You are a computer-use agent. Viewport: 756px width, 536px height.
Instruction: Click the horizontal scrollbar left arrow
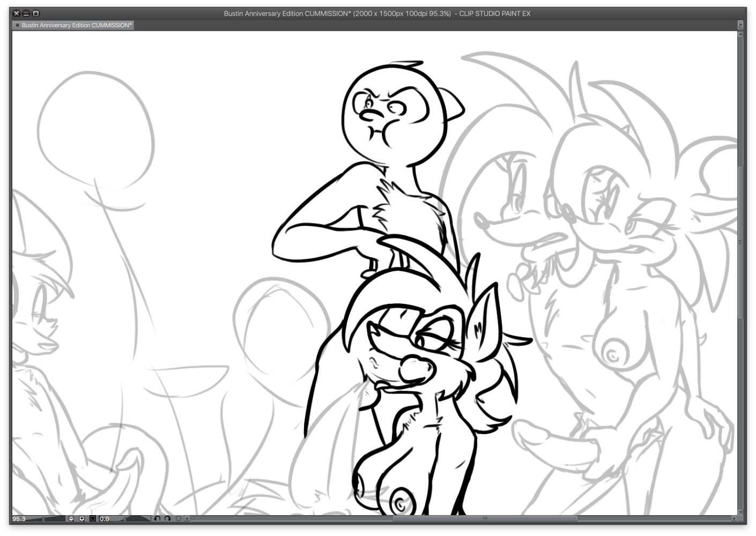[x=188, y=519]
